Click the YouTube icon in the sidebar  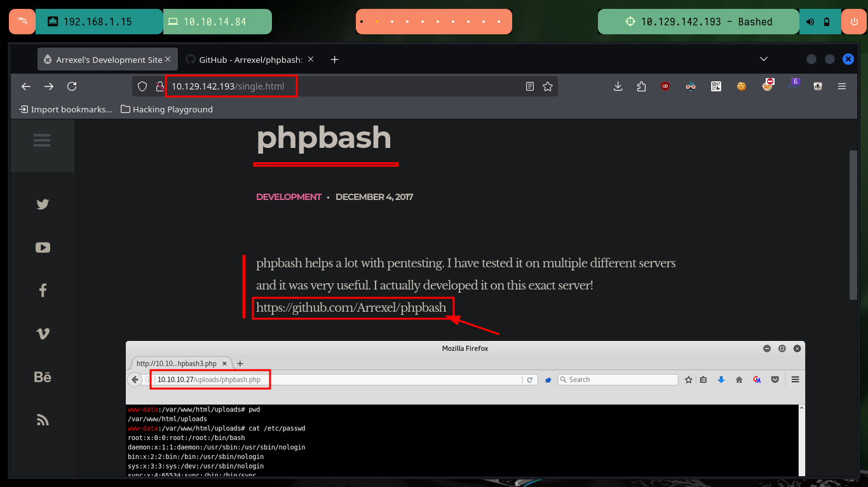pyautogui.click(x=43, y=248)
